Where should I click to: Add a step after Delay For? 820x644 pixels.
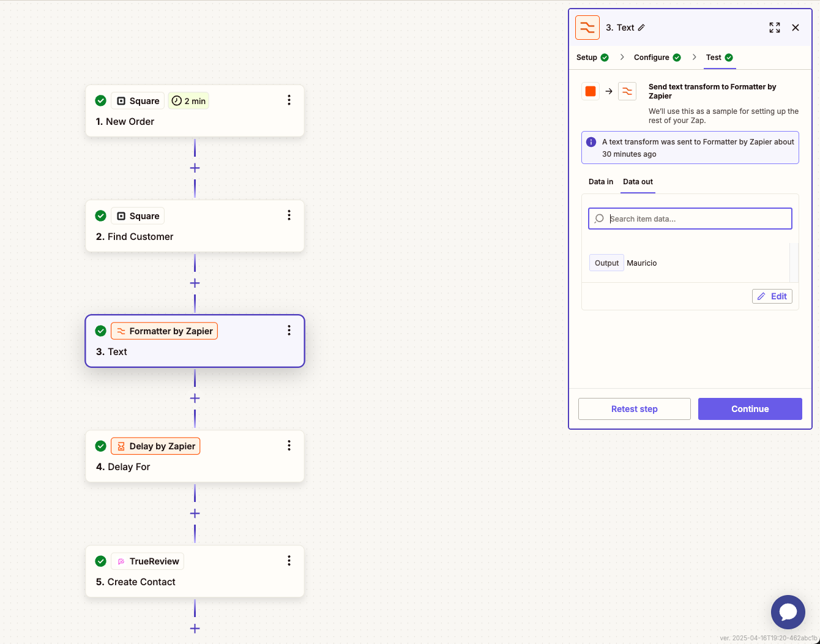[195, 513]
